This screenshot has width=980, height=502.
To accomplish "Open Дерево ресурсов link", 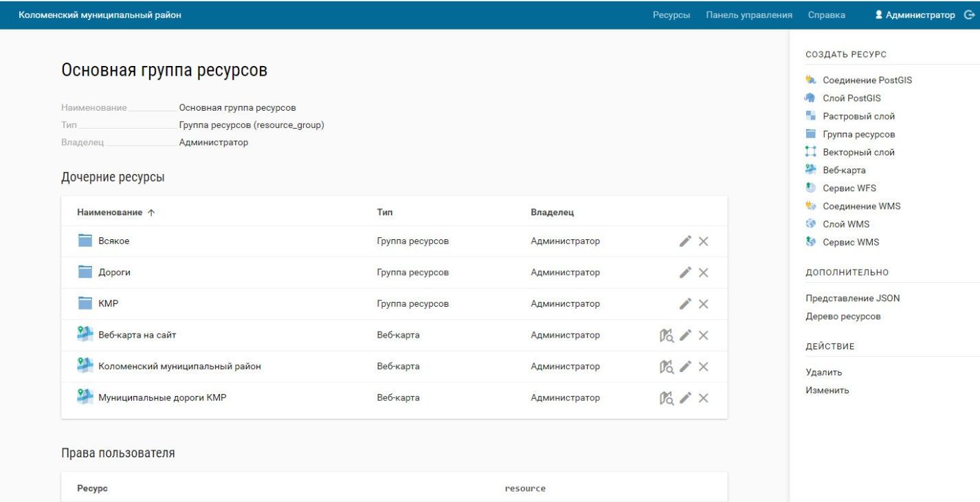I will (x=843, y=316).
